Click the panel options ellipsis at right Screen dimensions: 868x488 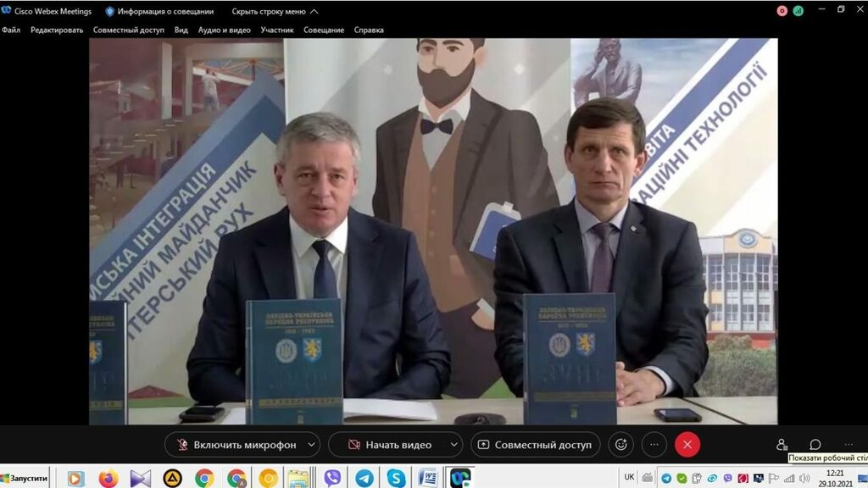pyautogui.click(x=848, y=445)
